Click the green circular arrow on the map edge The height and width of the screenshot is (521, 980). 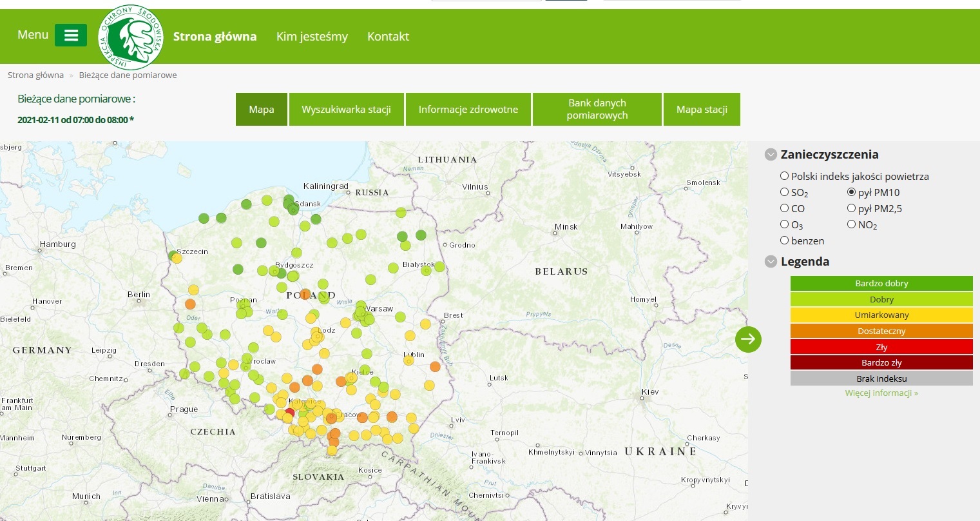coord(748,339)
